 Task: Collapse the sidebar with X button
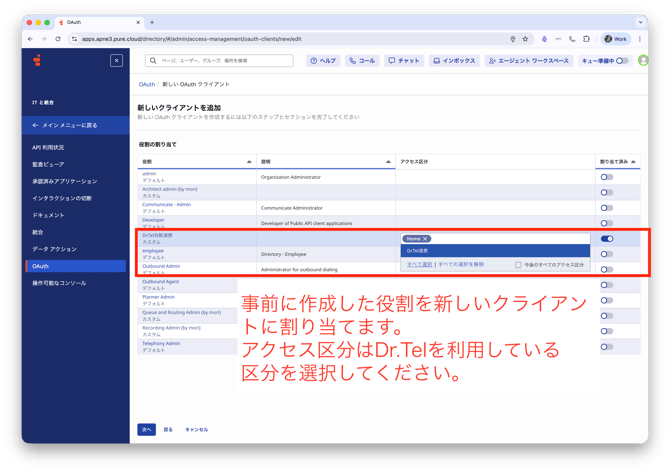click(x=116, y=61)
